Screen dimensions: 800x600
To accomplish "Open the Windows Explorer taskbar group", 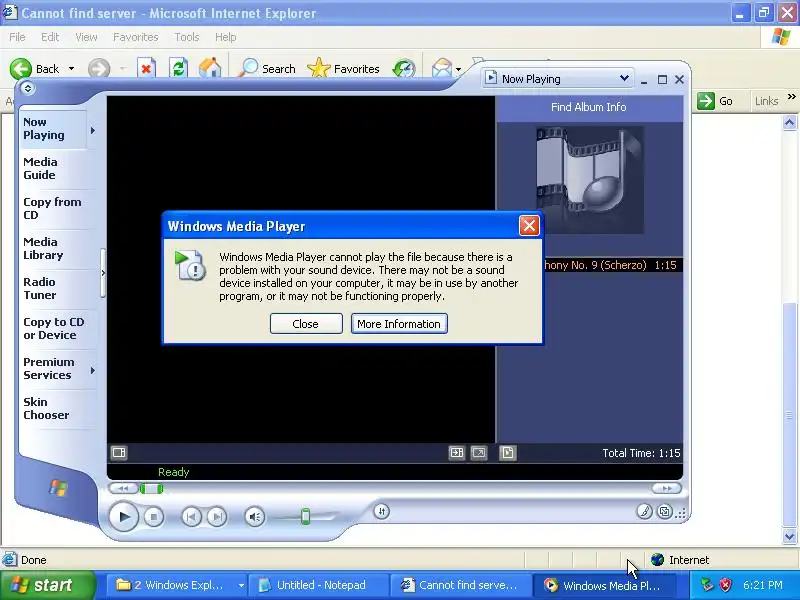I will tap(176, 585).
